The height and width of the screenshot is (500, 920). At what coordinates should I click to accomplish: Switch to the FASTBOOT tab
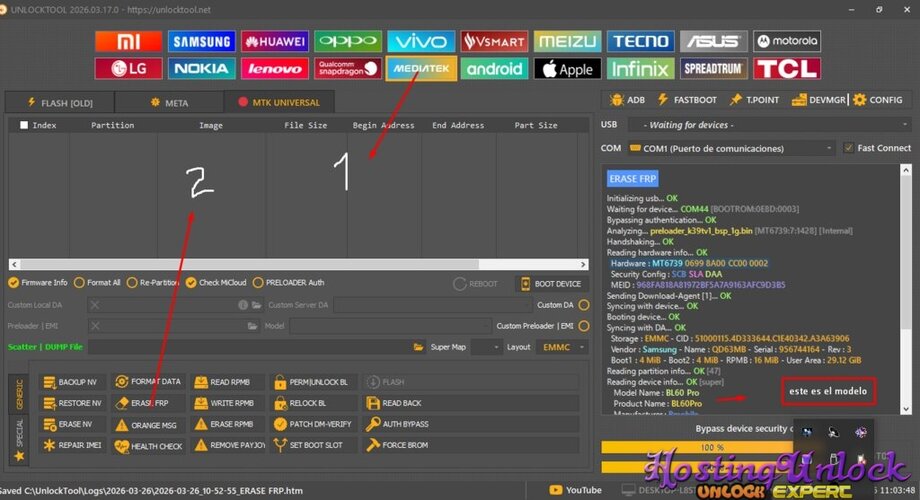pos(687,100)
